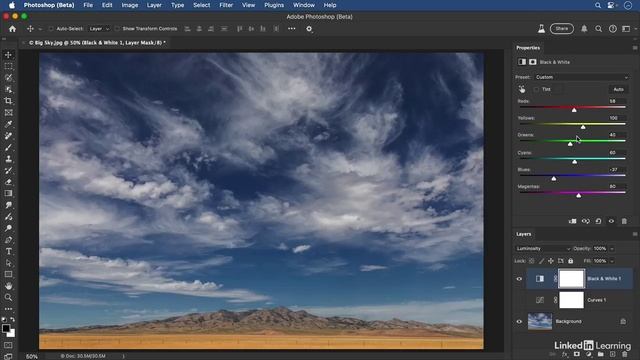Viewport: 640px width, 360px height.
Task: Open the notifications bell
Action: [x=584, y=29]
